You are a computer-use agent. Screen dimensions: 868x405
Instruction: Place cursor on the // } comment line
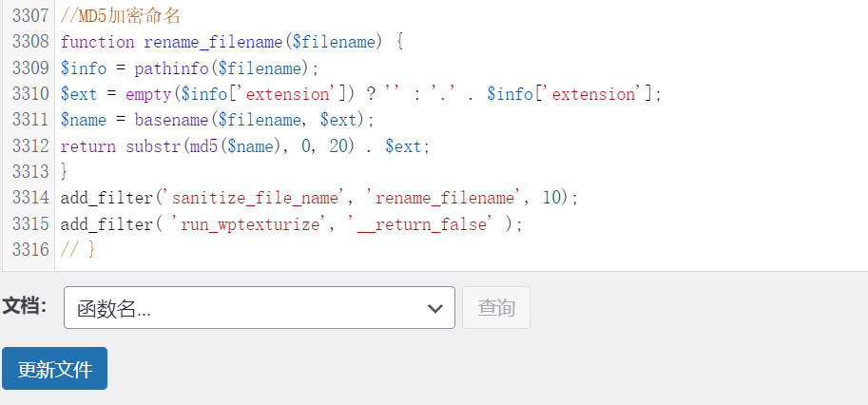click(78, 249)
